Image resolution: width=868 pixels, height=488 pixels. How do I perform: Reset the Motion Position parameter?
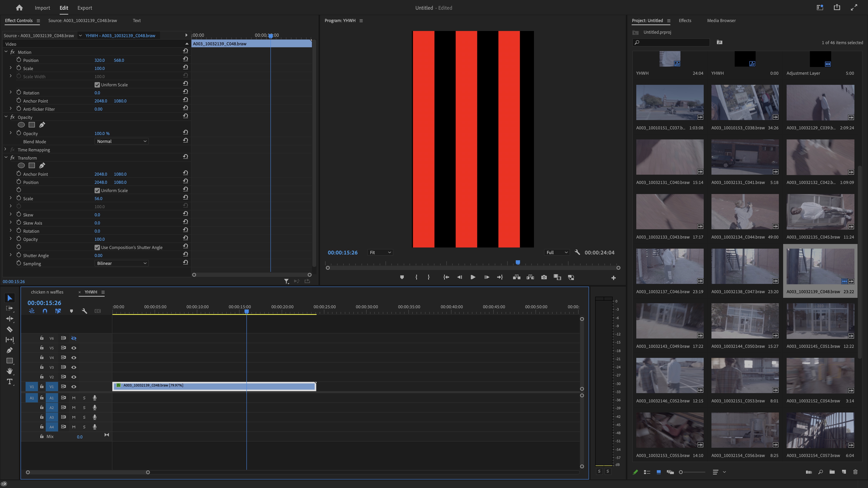(x=185, y=59)
